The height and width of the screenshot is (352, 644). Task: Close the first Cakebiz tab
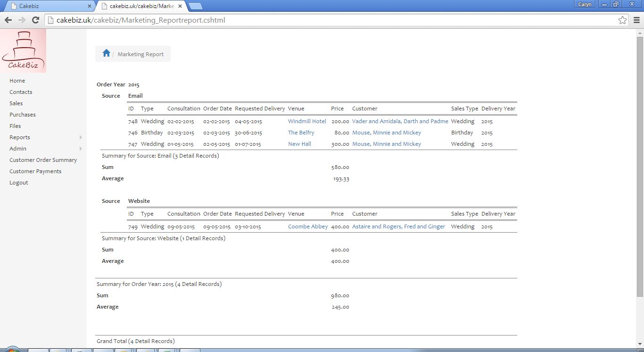coord(90,6)
